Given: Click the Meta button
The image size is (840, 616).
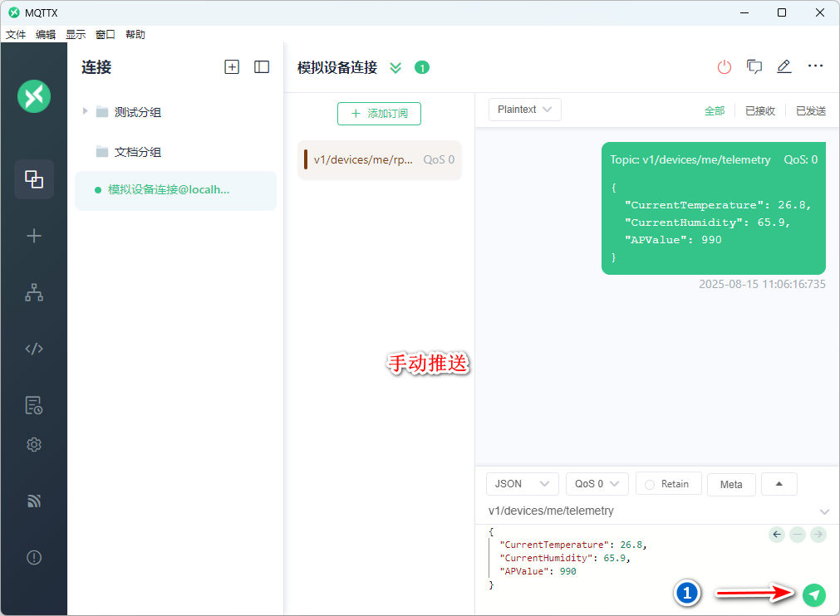Looking at the screenshot, I should pyautogui.click(x=731, y=484).
